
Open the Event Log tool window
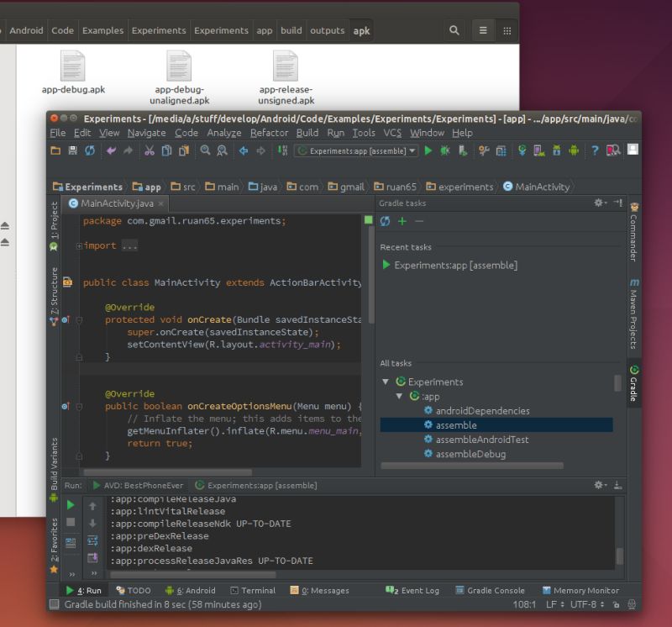[412, 591]
